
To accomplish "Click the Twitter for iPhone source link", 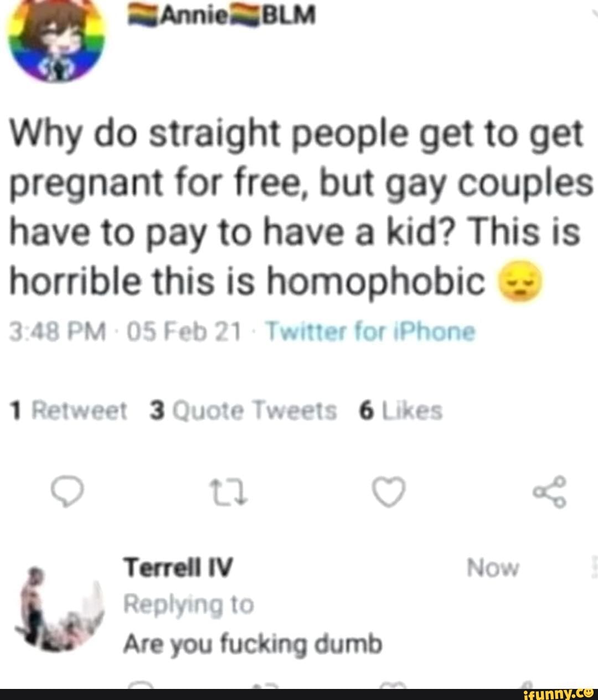I will [371, 333].
